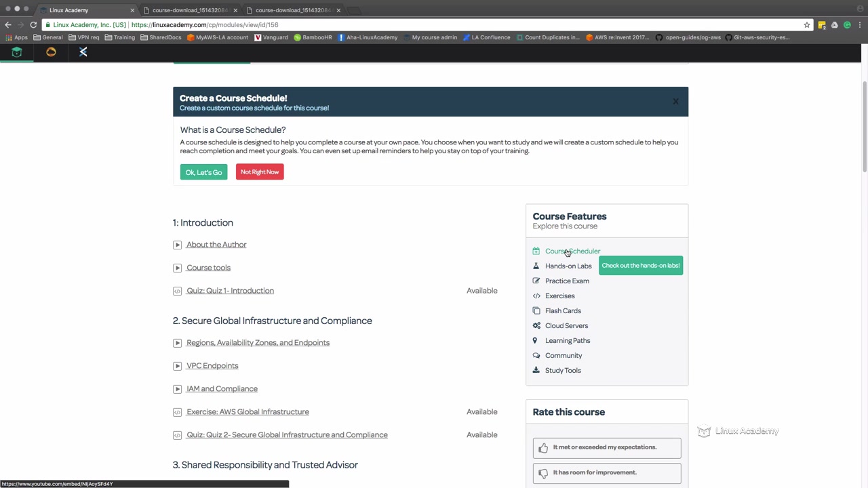The height and width of the screenshot is (488, 868).
Task: Switch to the second course-download tab
Action: click(x=292, y=10)
